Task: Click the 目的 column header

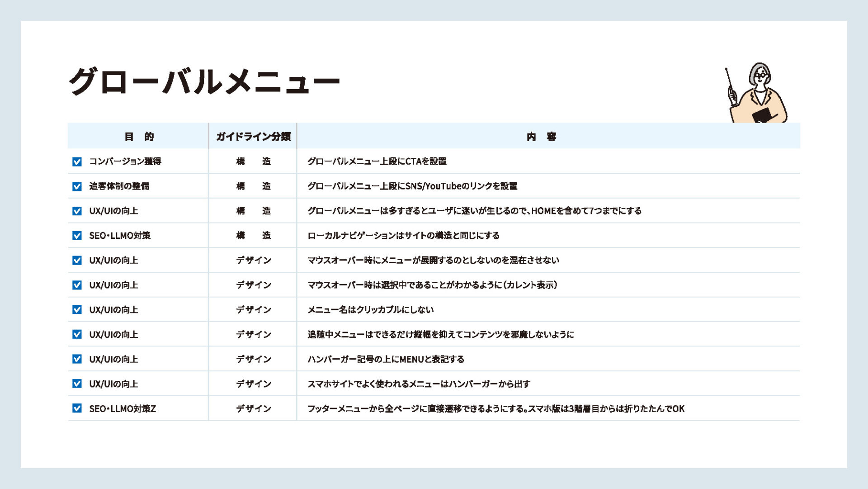Action: (139, 137)
